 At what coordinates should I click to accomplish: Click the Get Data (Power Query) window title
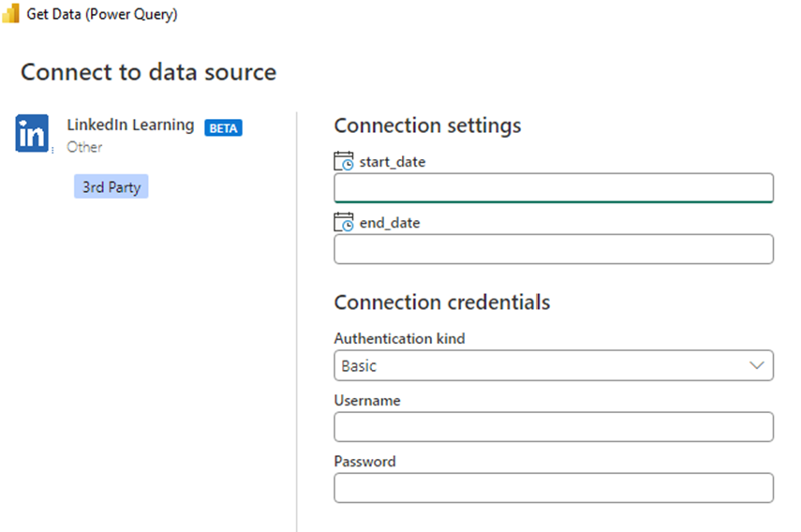coord(101,14)
